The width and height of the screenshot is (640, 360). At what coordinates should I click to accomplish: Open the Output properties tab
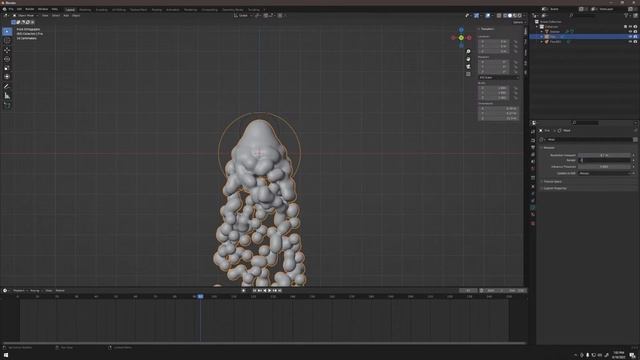click(x=533, y=148)
